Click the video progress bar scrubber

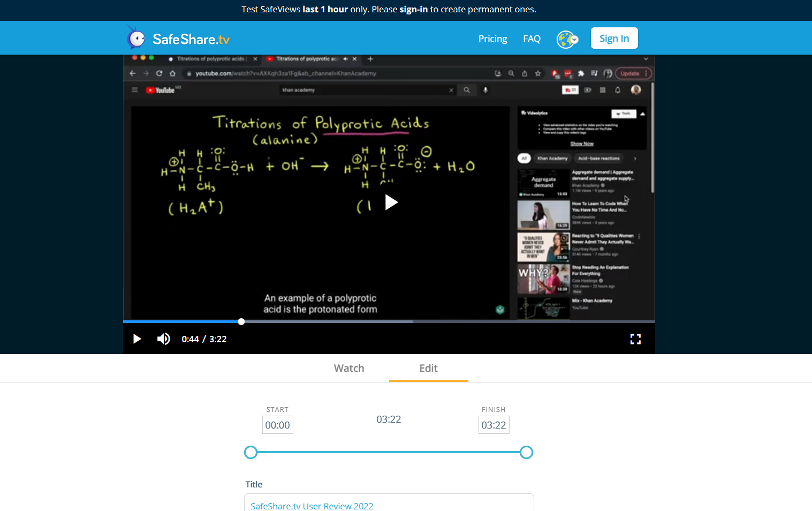(x=241, y=321)
